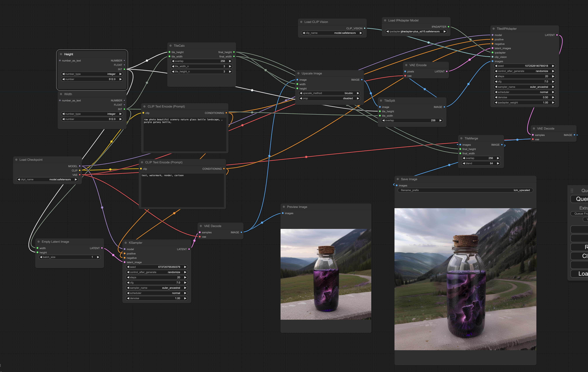This screenshot has height=372, width=588.
Task: Click the KSampler seed value field
Action: 157,267
